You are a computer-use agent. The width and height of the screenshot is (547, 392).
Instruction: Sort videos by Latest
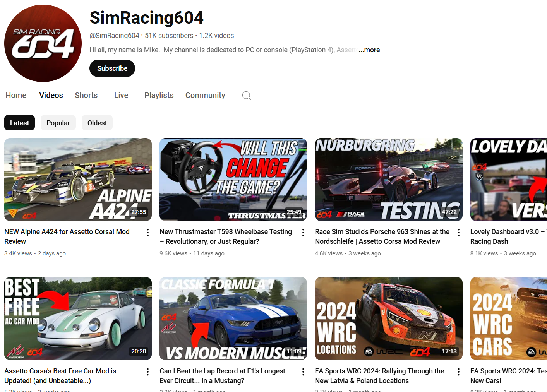tap(19, 123)
